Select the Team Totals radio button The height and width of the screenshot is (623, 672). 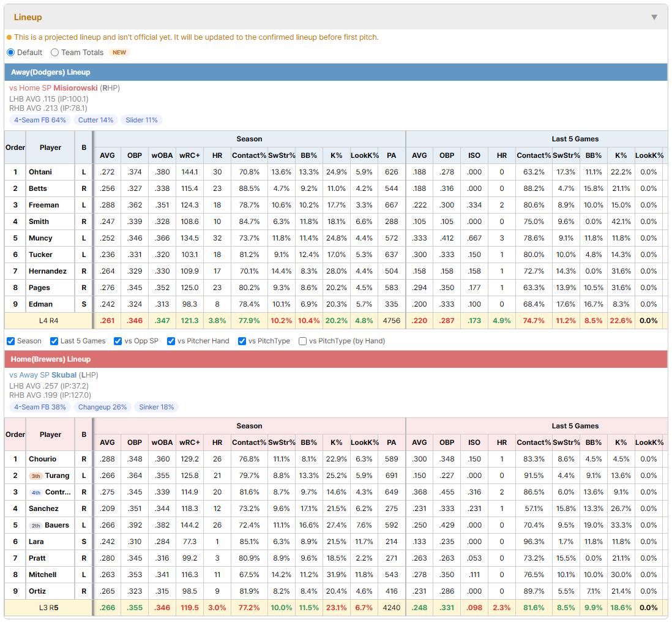click(x=54, y=52)
